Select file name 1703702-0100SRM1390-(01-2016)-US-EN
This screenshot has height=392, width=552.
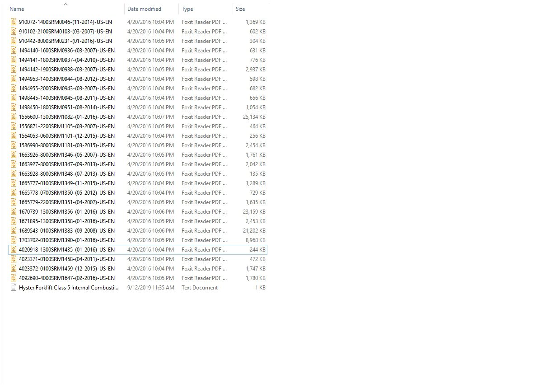[x=67, y=240]
